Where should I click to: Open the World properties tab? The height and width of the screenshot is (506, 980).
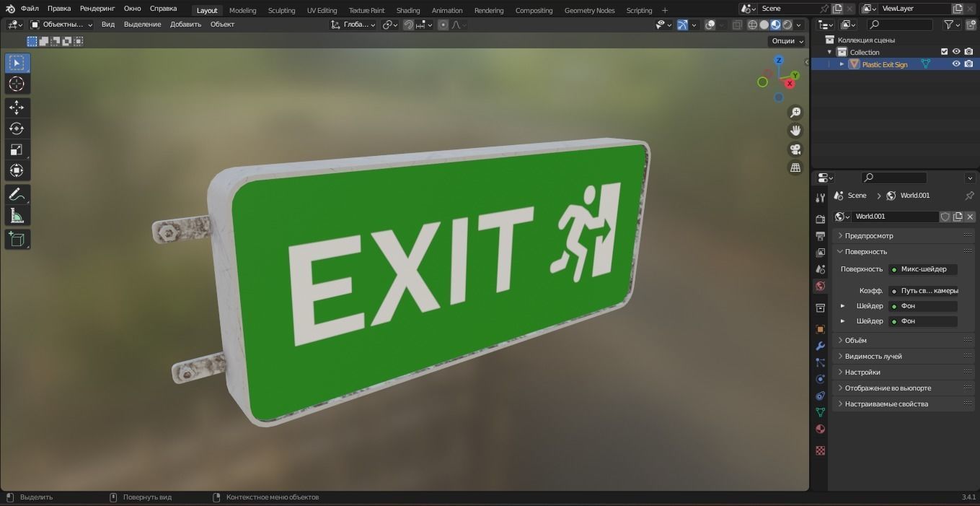click(820, 287)
